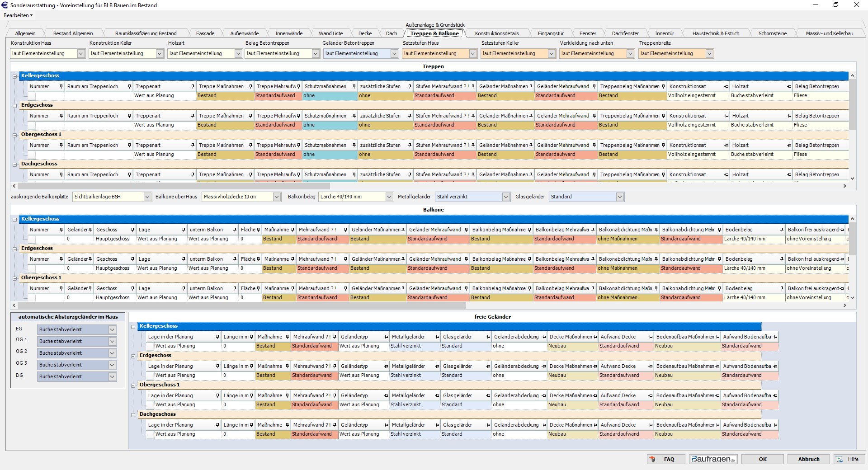Pin the Geländertyp column in freie Geländer Kellergeschoss
The height and width of the screenshot is (470, 868).
point(386,337)
